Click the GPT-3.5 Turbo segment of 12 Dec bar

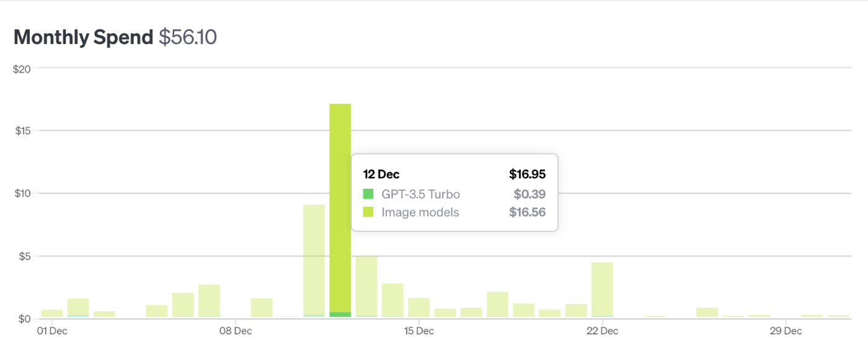point(340,315)
